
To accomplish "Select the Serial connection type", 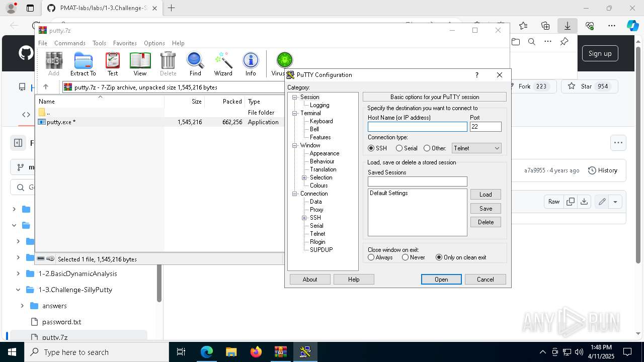I will click(399, 148).
